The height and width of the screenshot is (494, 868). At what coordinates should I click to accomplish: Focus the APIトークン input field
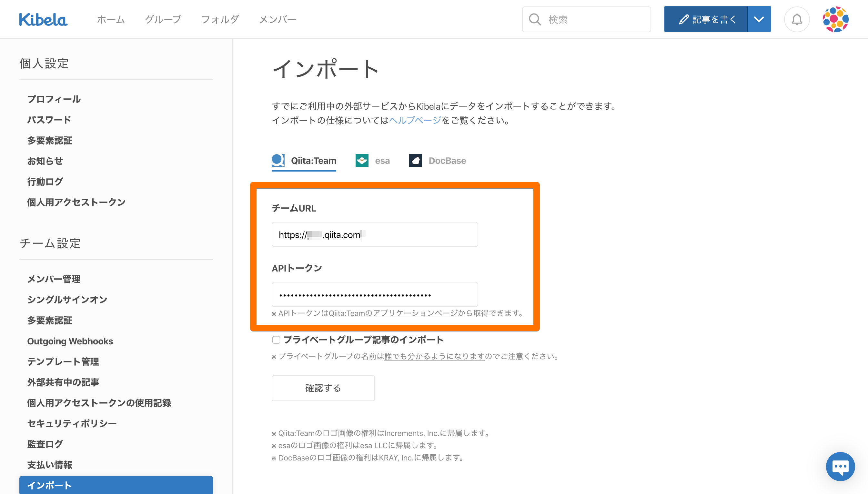(375, 294)
